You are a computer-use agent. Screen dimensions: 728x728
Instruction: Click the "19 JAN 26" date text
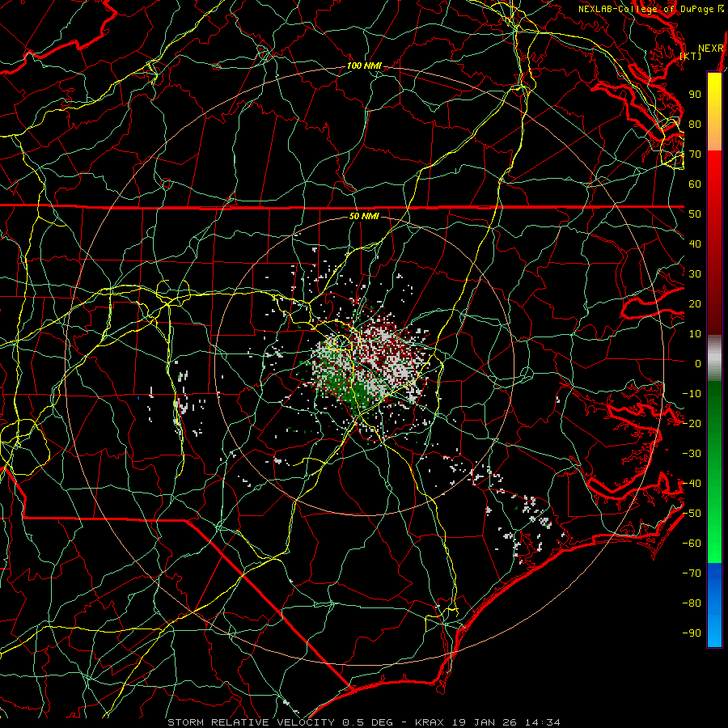pos(485,722)
